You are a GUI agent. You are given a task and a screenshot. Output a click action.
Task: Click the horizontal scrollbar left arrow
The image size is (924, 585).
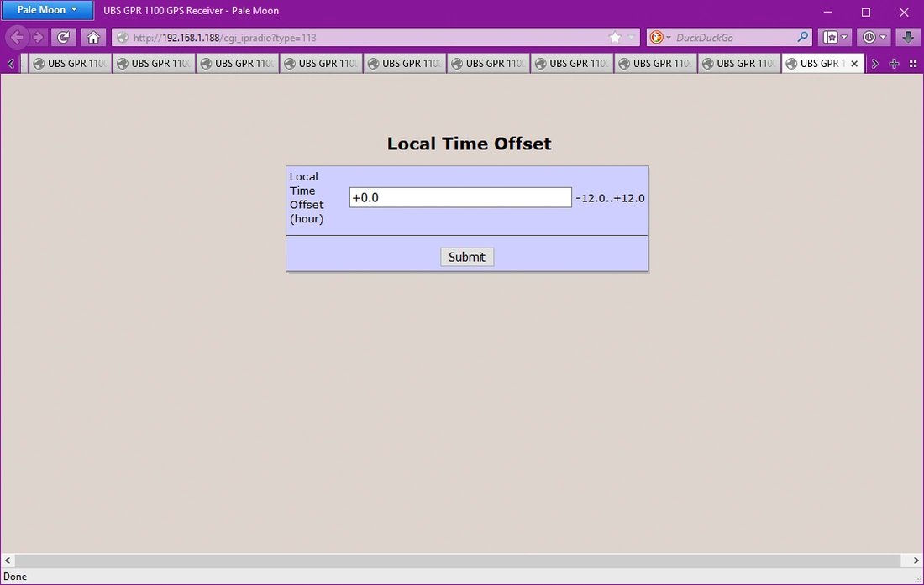coord(8,561)
